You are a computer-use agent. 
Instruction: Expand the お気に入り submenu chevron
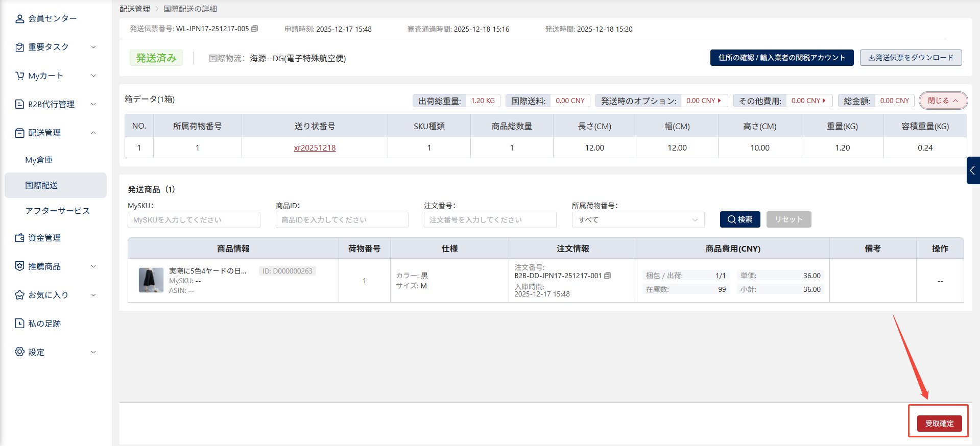click(93, 295)
